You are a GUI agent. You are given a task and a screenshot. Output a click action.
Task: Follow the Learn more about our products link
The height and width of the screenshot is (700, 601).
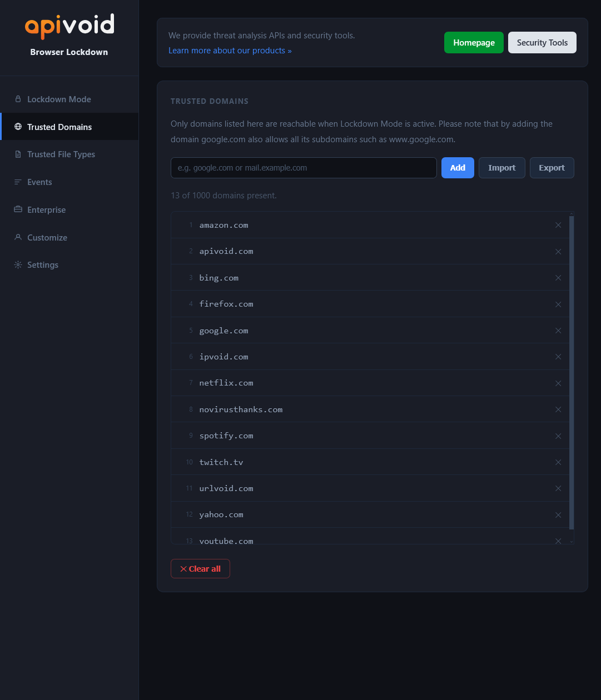point(230,50)
